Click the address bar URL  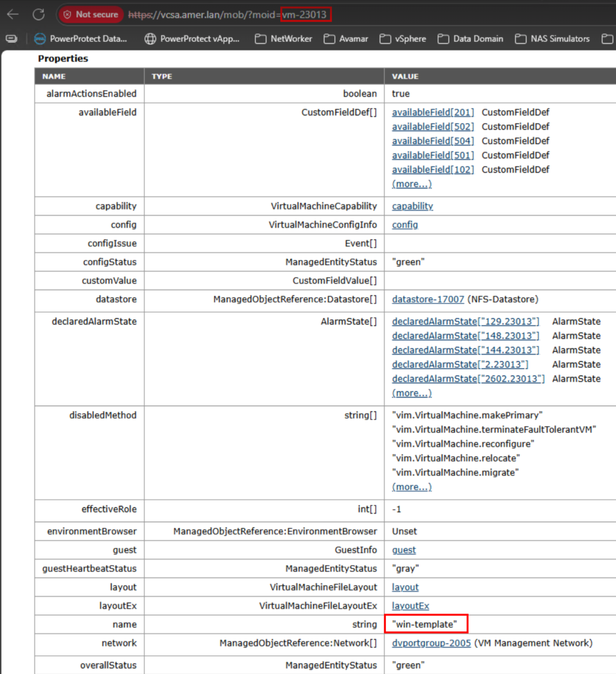click(x=228, y=15)
